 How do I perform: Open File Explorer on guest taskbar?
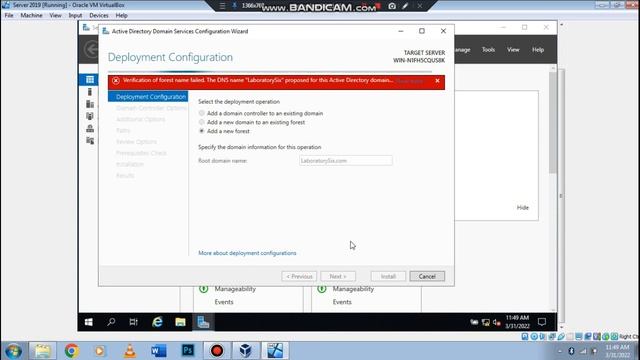coord(180,322)
